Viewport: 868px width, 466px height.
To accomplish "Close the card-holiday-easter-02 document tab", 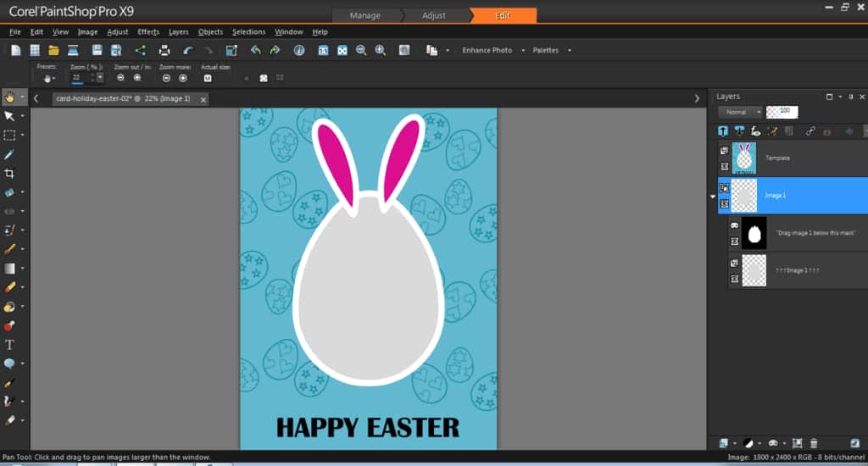I will coord(203,99).
